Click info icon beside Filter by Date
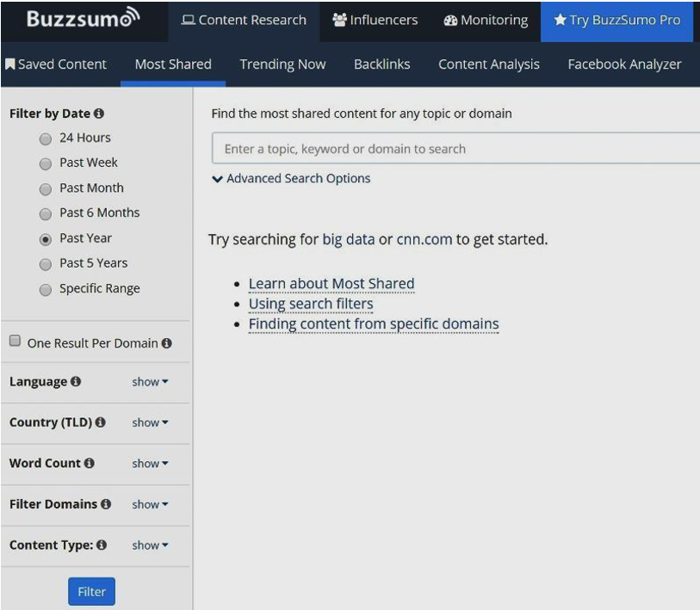This screenshot has width=700, height=610. [x=99, y=114]
